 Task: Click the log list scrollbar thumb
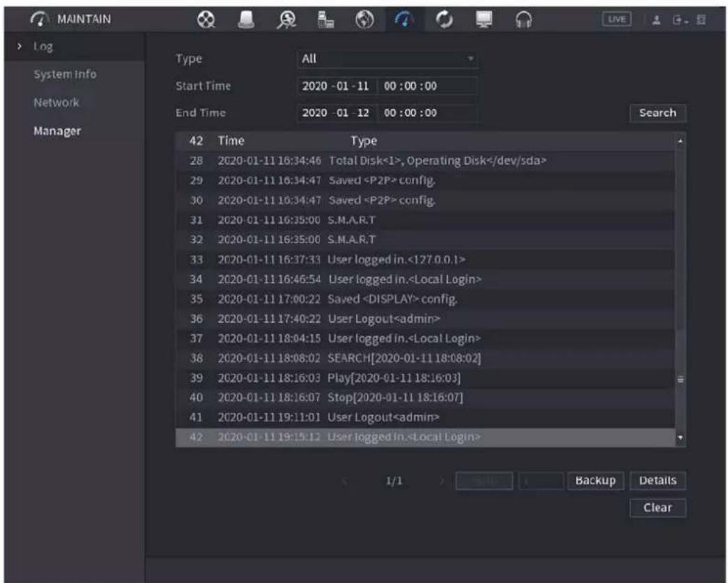pyautogui.click(x=681, y=379)
